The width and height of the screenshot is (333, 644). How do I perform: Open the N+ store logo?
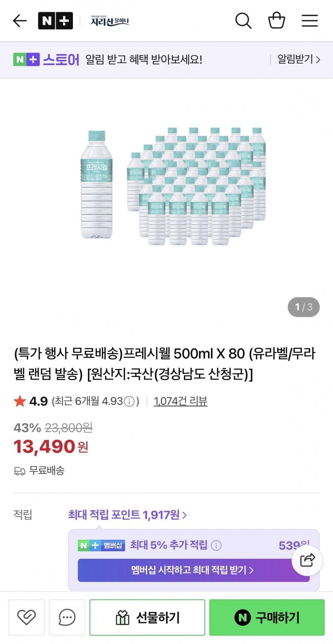[55, 21]
